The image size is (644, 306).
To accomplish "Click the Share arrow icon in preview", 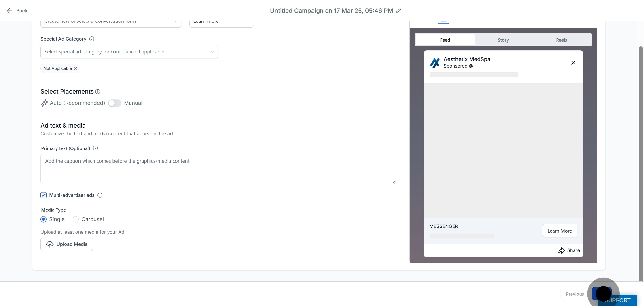I will coord(561,250).
